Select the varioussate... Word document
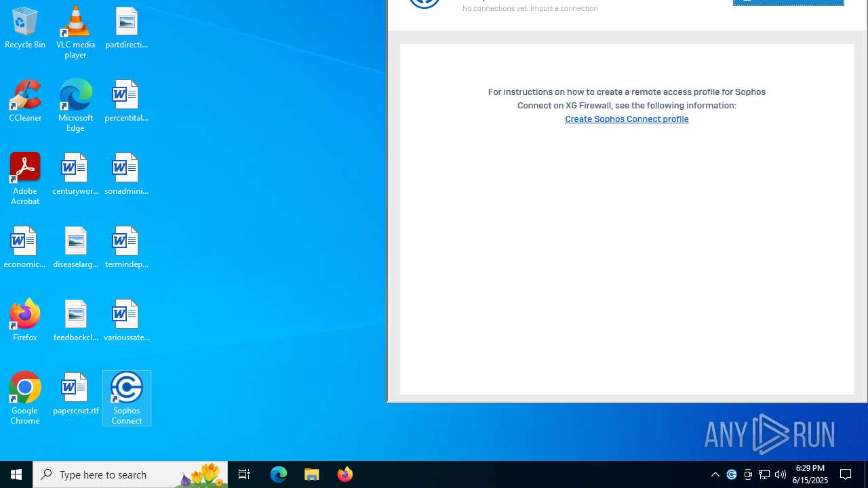The width and height of the screenshot is (868, 488). click(127, 321)
